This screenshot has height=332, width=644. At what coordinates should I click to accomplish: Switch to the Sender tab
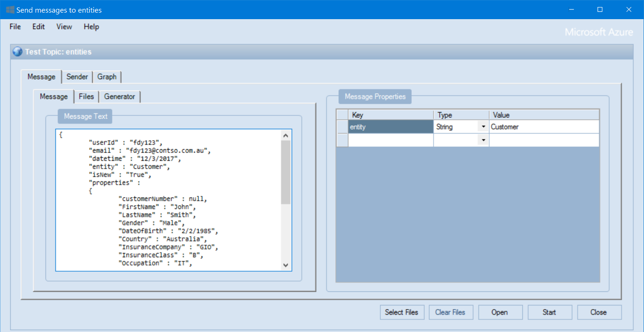pyautogui.click(x=77, y=77)
